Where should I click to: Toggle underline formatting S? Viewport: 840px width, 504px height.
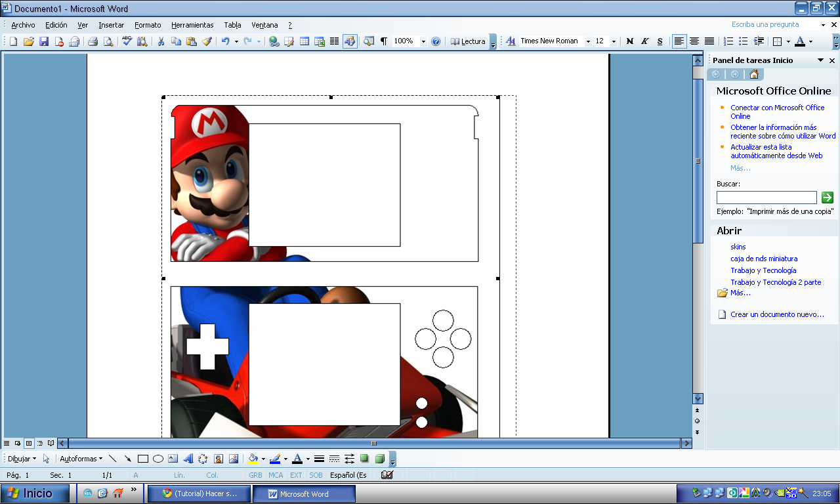[x=660, y=41]
